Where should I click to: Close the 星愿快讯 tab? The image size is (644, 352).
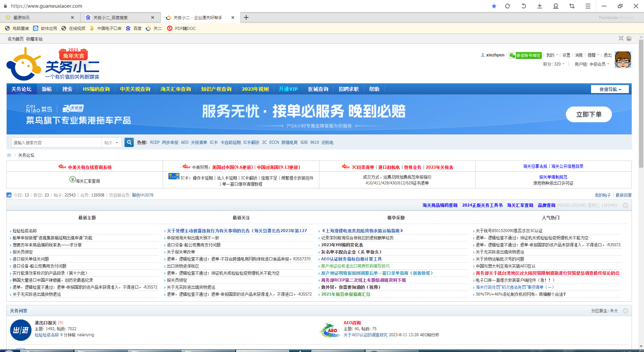[72, 17]
